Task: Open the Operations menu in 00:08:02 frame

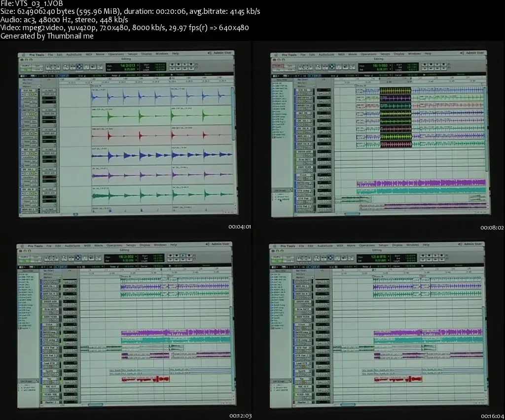Action: 369,54
